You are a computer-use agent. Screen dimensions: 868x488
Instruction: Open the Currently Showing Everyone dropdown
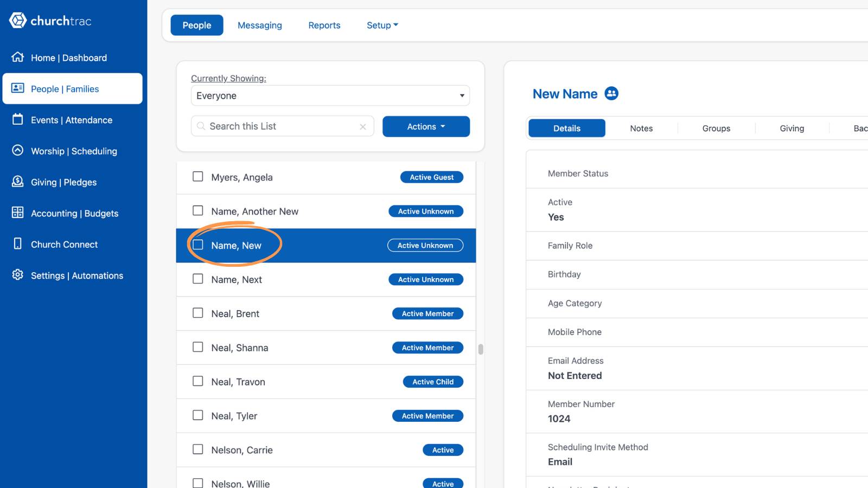pyautogui.click(x=330, y=95)
